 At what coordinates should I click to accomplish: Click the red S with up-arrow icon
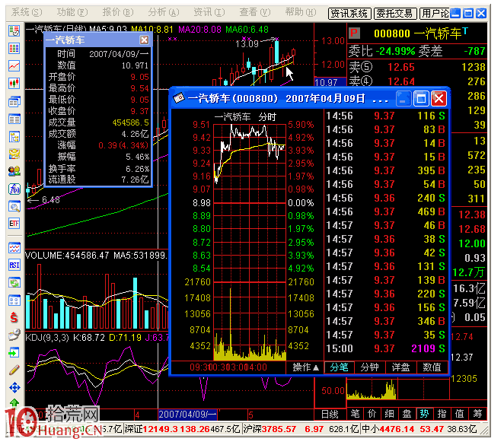pos(14,318)
